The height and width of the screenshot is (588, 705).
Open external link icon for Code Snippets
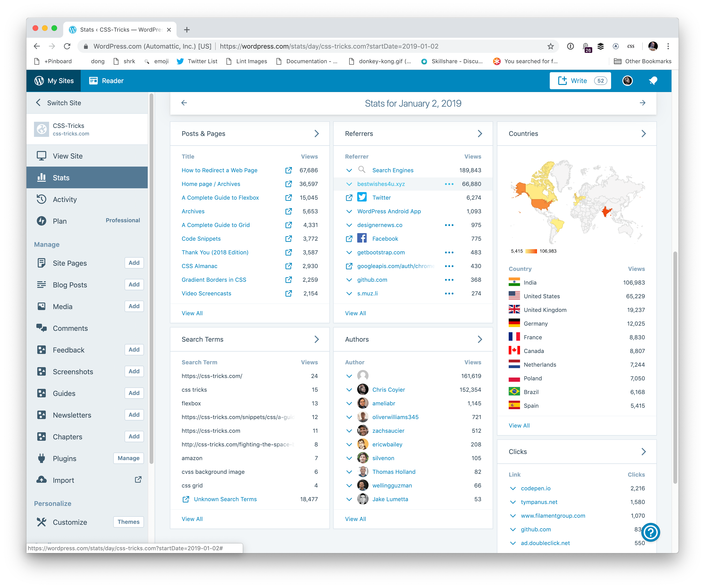pos(288,239)
